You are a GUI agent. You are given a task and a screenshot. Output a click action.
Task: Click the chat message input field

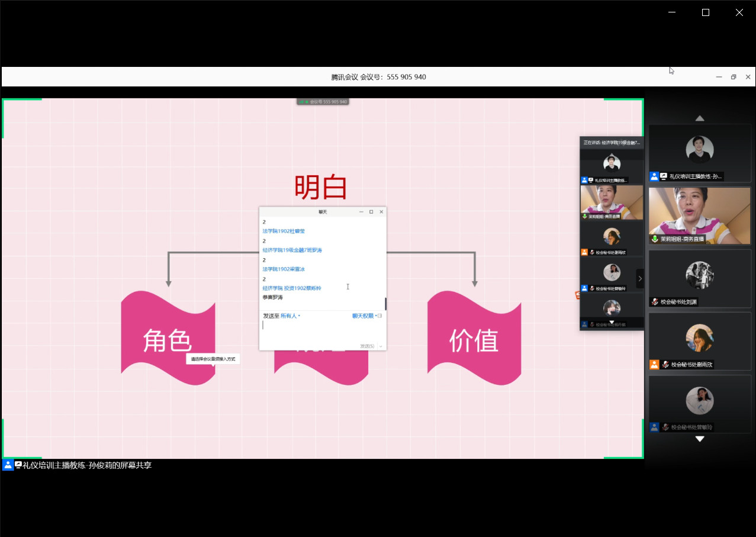click(320, 330)
